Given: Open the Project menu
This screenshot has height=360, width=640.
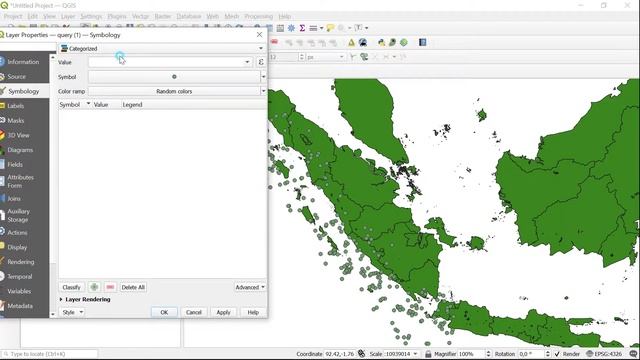Looking at the screenshot, I should click(13, 16).
